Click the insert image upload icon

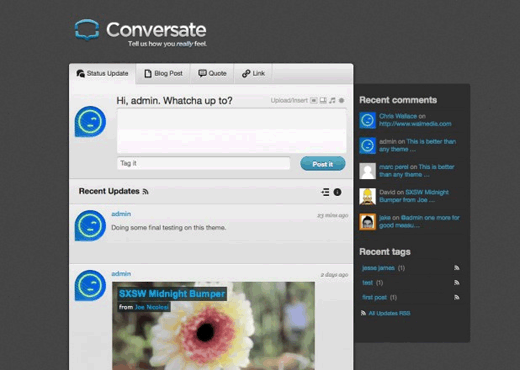(314, 100)
